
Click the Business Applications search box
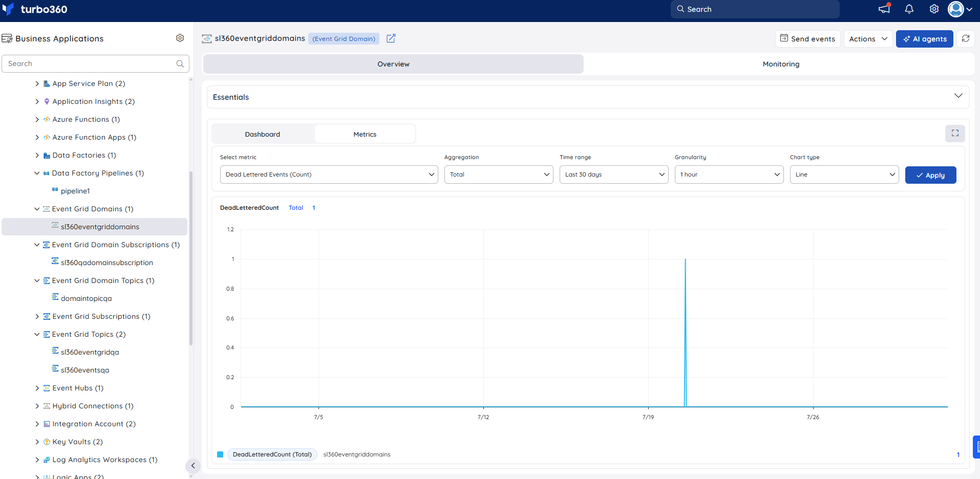[x=95, y=63]
